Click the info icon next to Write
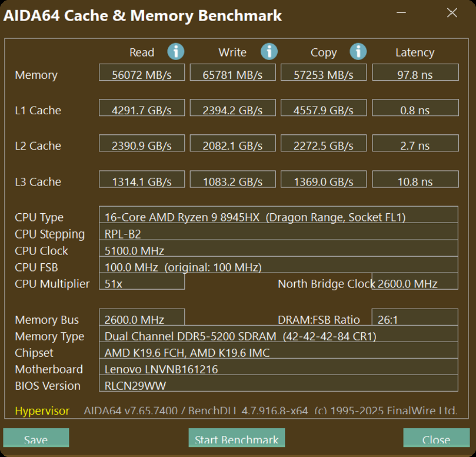The image size is (476, 457). pos(269,52)
